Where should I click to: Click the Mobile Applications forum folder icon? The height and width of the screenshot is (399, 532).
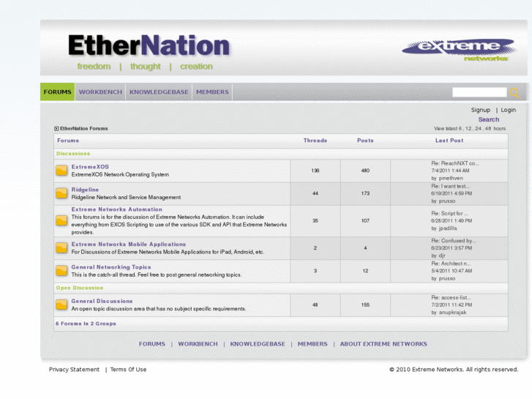(61, 248)
